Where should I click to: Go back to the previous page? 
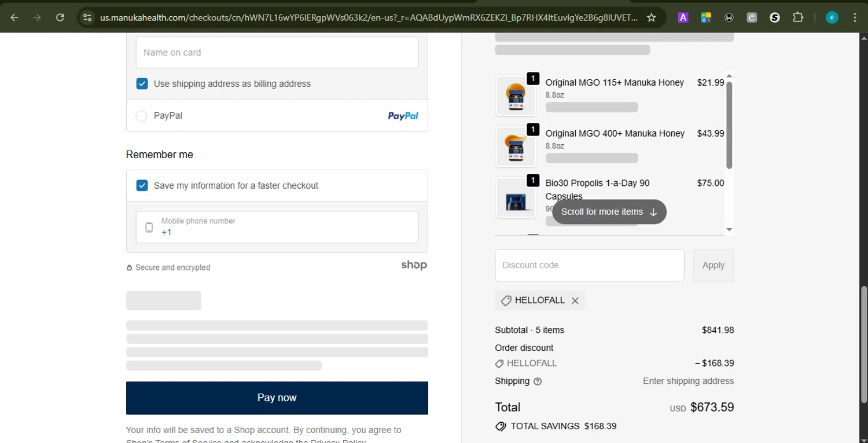[x=14, y=17]
